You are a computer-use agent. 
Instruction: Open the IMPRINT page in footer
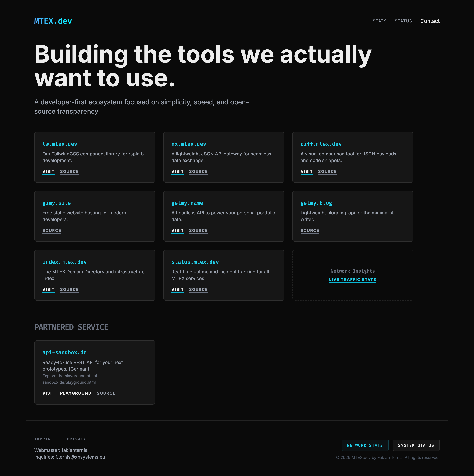coord(44,439)
